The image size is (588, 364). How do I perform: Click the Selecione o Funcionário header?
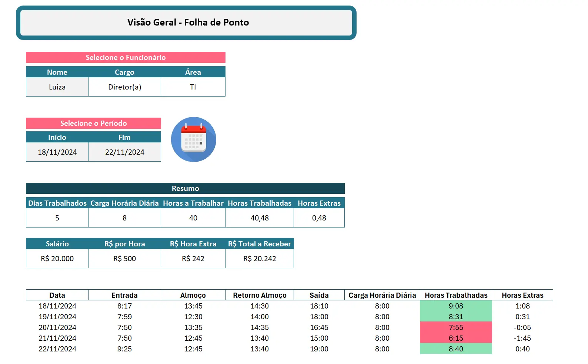126,57
